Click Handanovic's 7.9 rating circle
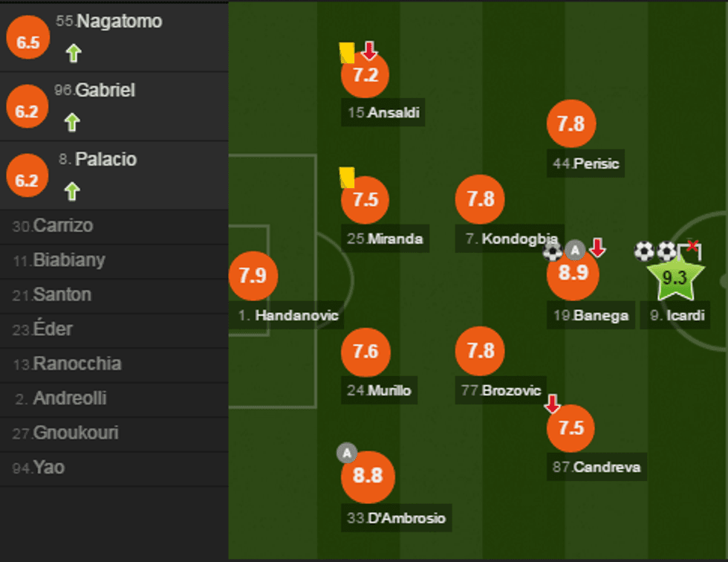The height and width of the screenshot is (562, 728). pyautogui.click(x=253, y=276)
